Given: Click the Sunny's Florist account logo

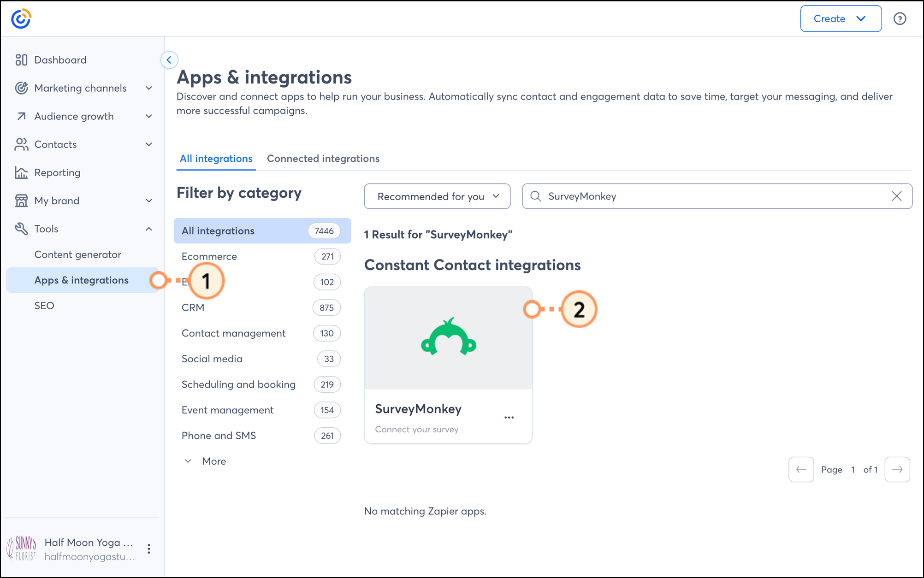Looking at the screenshot, I should click(x=21, y=549).
